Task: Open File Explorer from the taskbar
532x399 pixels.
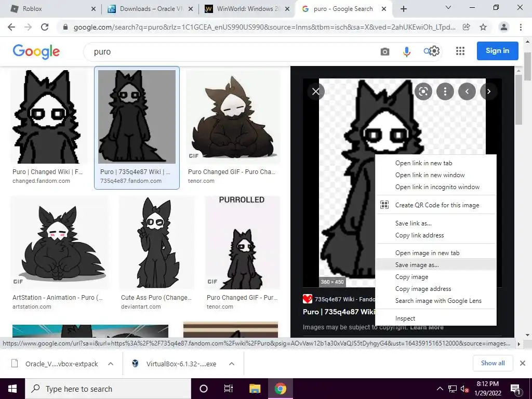Action: (x=255, y=389)
